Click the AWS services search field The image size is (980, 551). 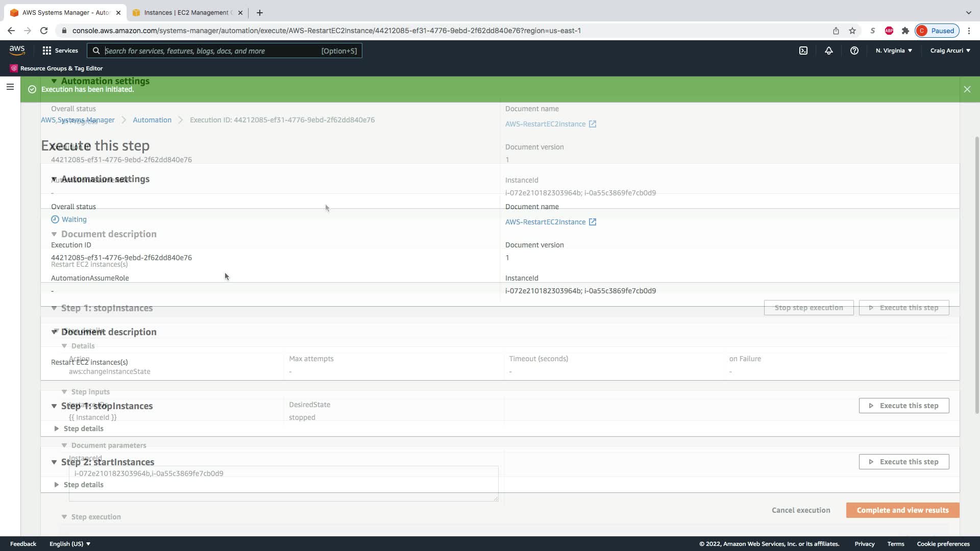(212, 51)
